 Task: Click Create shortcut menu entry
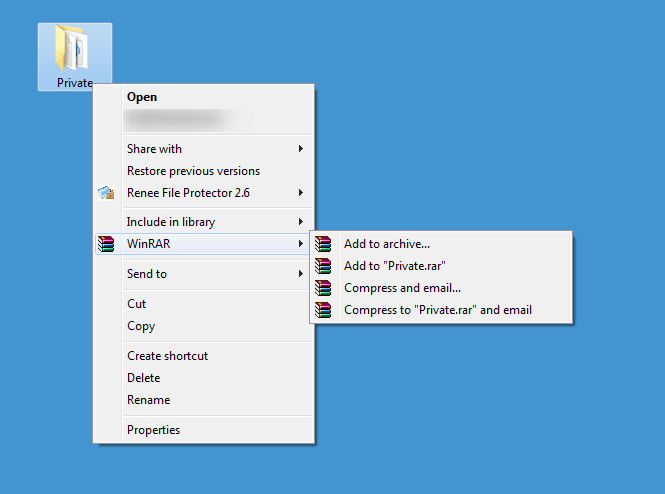tap(167, 356)
